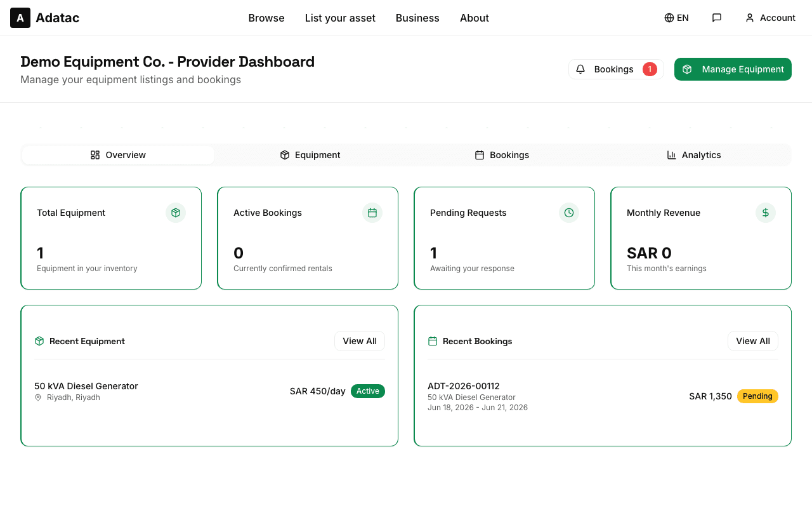
Task: Click the Adatac brand name
Action: click(x=58, y=18)
